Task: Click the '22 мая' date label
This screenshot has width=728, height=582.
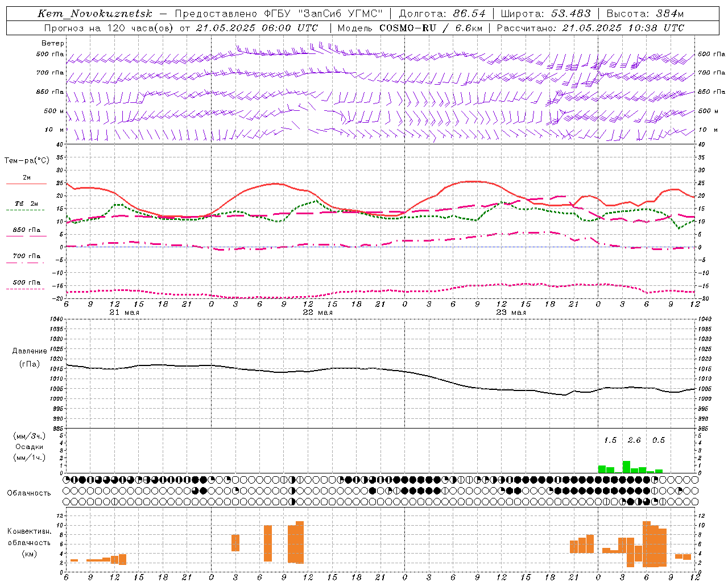Action: click(317, 313)
